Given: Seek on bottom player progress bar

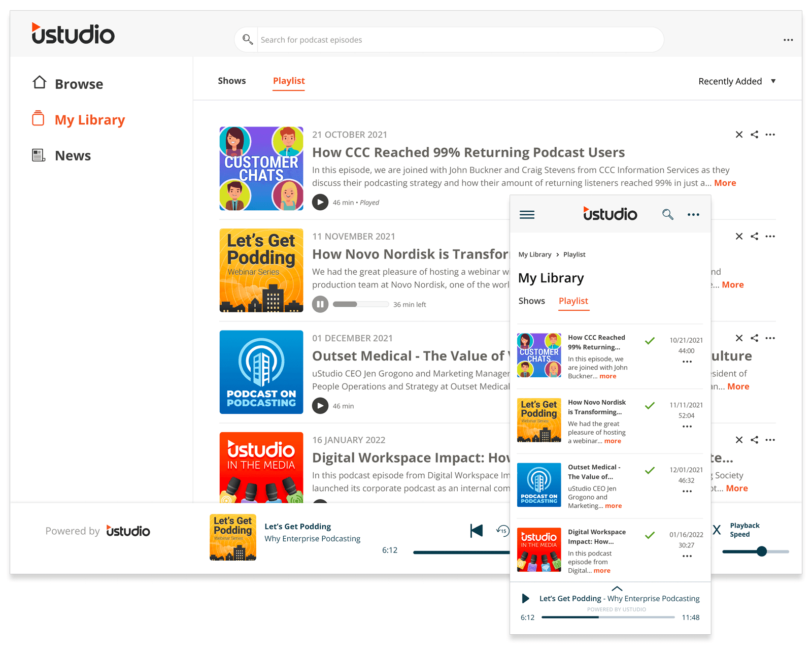Looking at the screenshot, I should 461,552.
